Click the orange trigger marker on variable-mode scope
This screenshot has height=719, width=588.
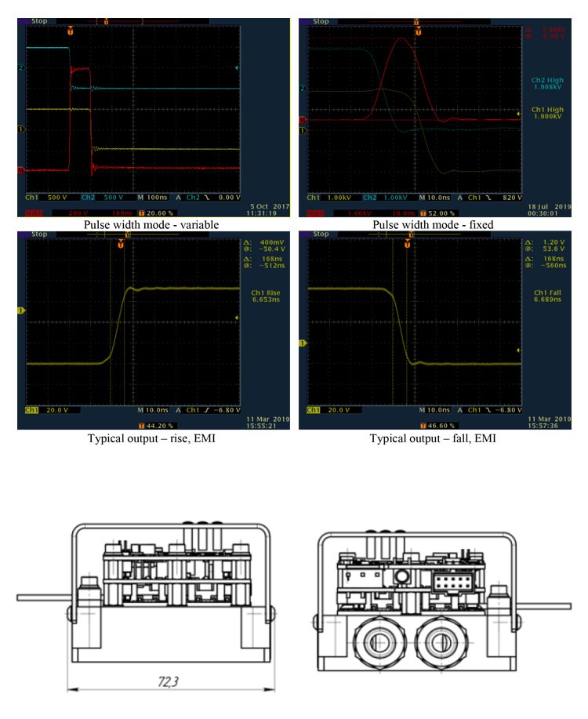tap(71, 30)
